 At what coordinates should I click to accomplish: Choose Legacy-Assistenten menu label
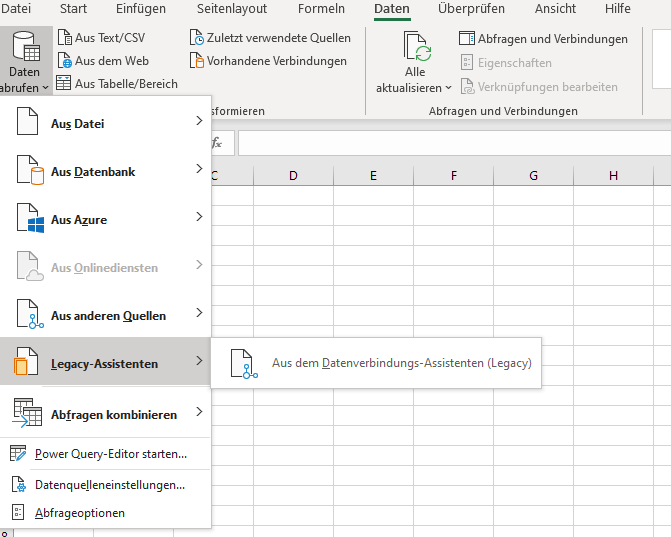[104, 364]
